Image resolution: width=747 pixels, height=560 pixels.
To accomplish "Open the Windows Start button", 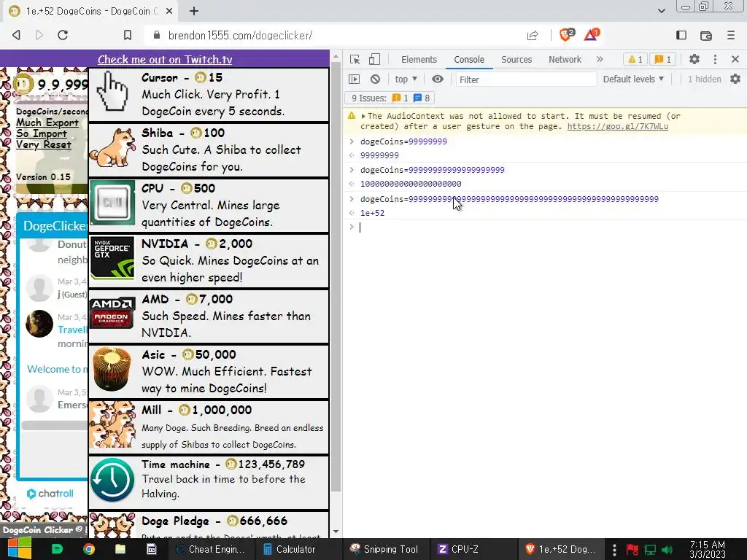I will coord(19,549).
